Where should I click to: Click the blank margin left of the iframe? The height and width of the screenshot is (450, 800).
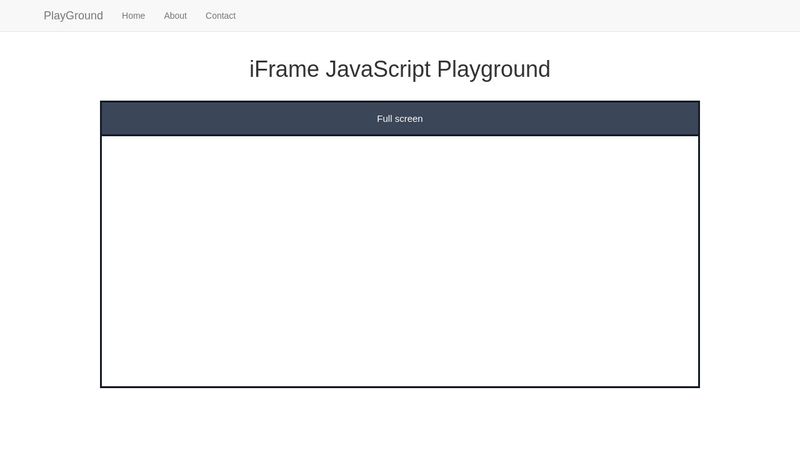click(x=50, y=245)
